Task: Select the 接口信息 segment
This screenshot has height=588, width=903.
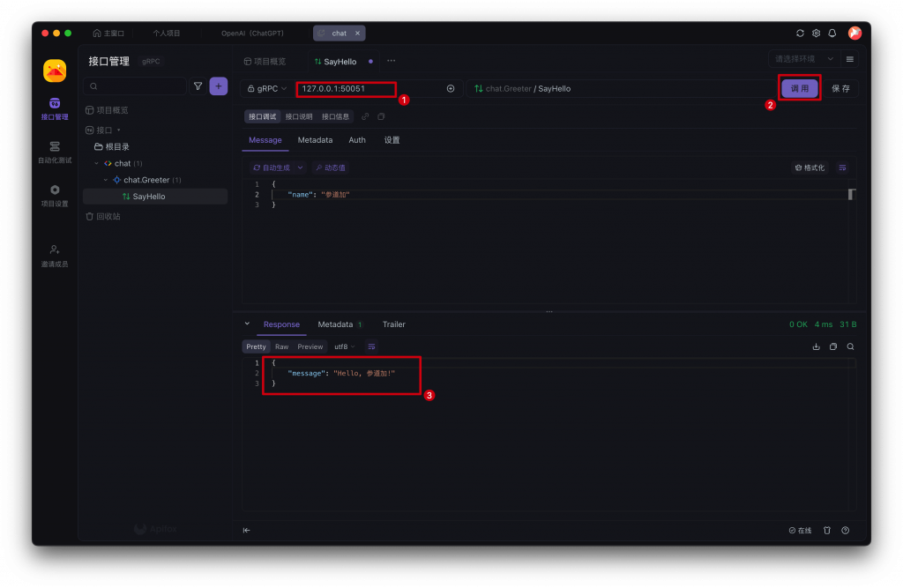Action: point(335,117)
